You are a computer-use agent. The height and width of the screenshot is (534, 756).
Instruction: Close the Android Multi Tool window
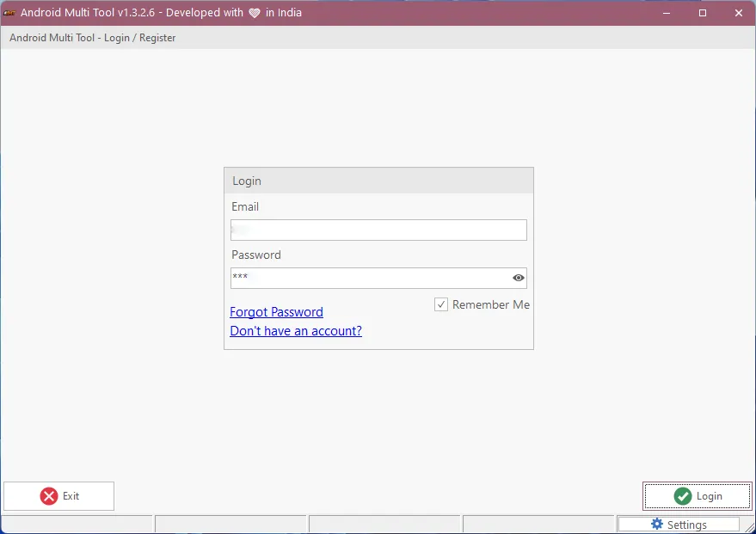738,13
